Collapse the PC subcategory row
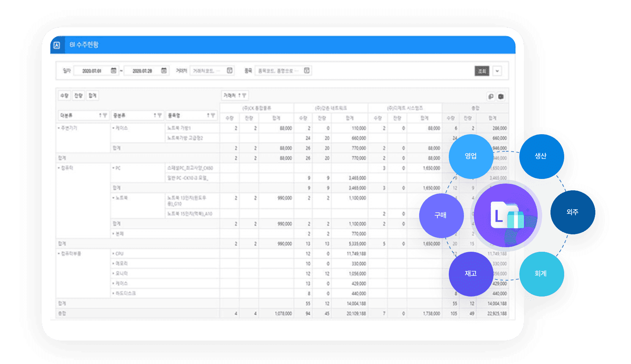This screenshot has height=364, width=631. pyautogui.click(x=114, y=168)
